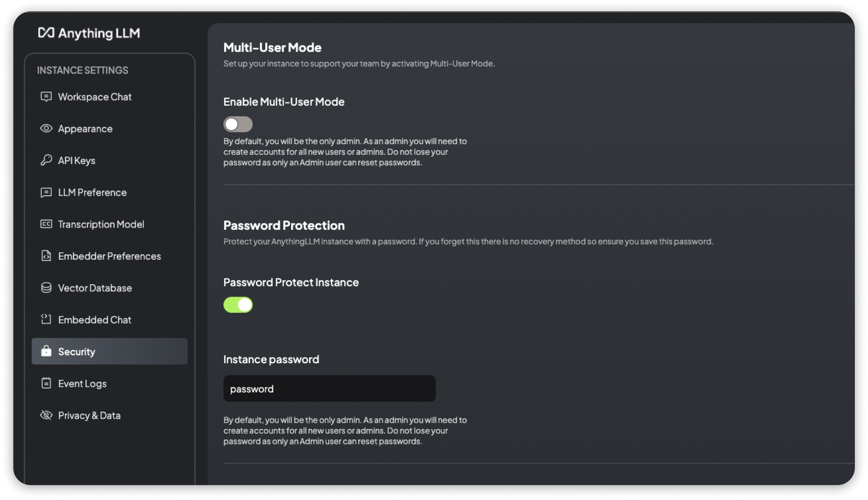Click the Security lock icon

[x=46, y=351]
